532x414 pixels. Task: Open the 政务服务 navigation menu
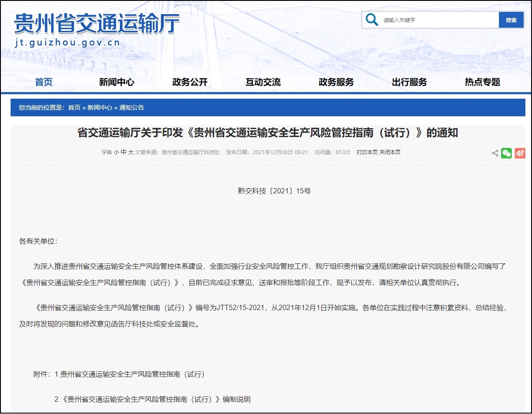(x=336, y=82)
